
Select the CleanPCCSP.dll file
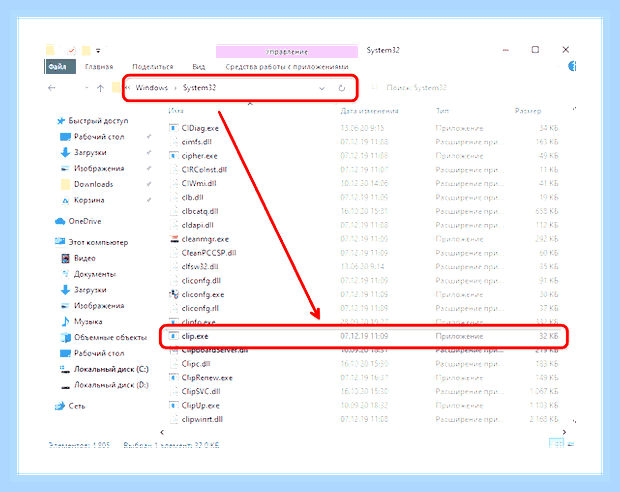coord(209,253)
